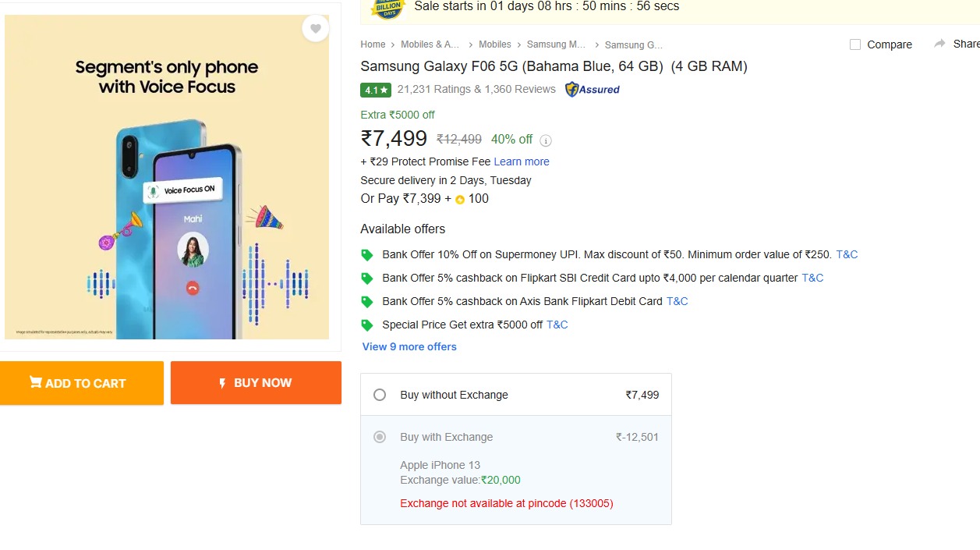Click the green tag icon beside Special Price

point(367,325)
